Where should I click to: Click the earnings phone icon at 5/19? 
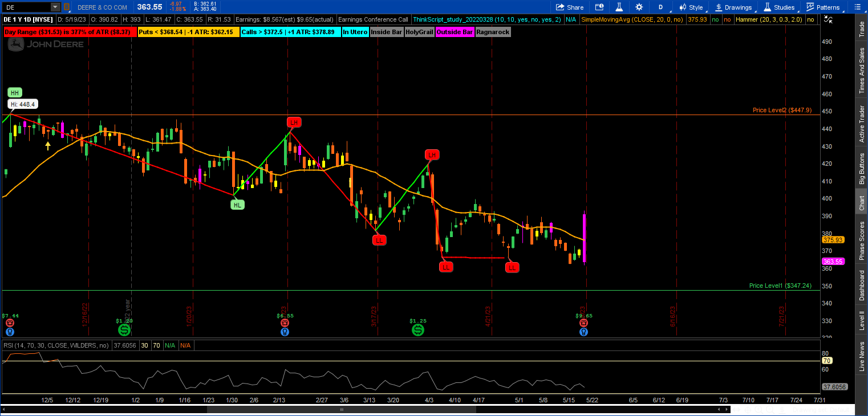tap(583, 323)
